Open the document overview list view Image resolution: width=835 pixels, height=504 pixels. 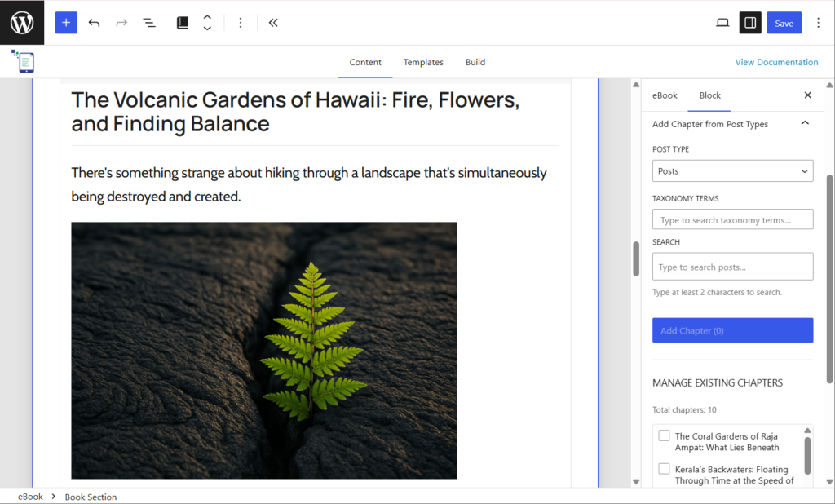(x=149, y=22)
